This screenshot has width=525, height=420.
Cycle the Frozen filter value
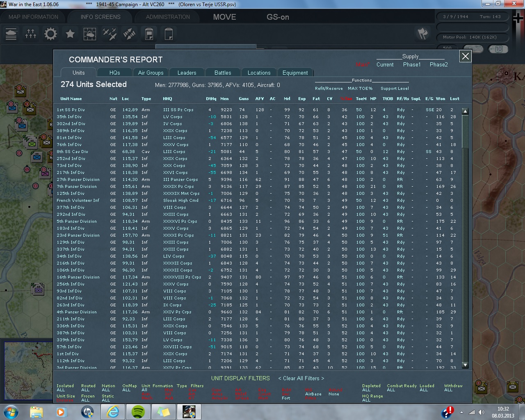pyautogui.click(x=85, y=400)
